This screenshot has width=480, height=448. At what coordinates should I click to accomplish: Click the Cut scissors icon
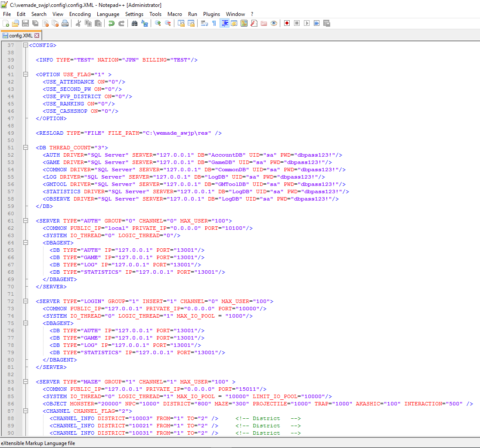pos(78,23)
